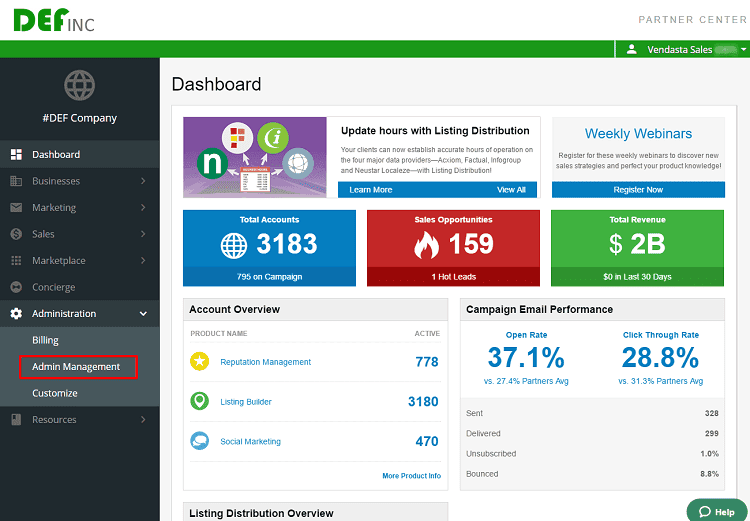Open the Businesses sidebar item
The height and width of the screenshot is (521, 750).
pos(80,181)
